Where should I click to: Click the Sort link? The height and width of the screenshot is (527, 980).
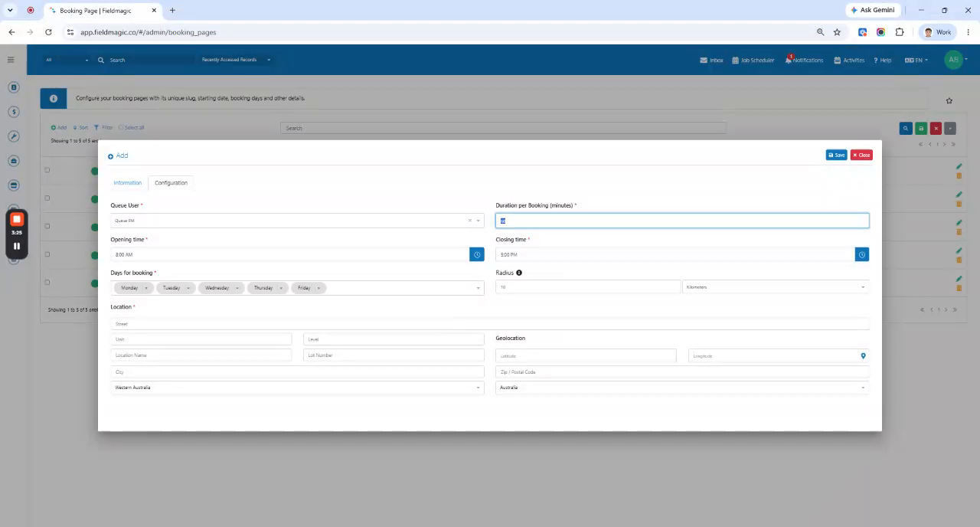point(80,127)
